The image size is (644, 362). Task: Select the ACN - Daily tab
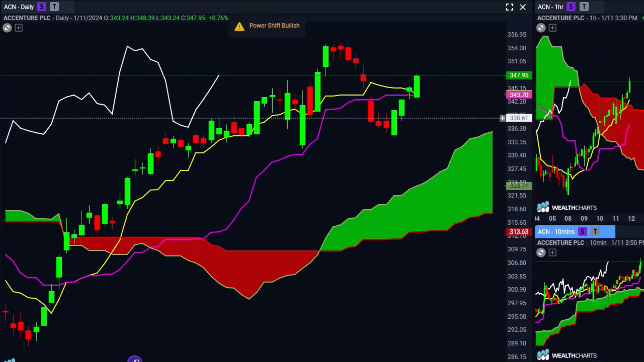pyautogui.click(x=19, y=7)
